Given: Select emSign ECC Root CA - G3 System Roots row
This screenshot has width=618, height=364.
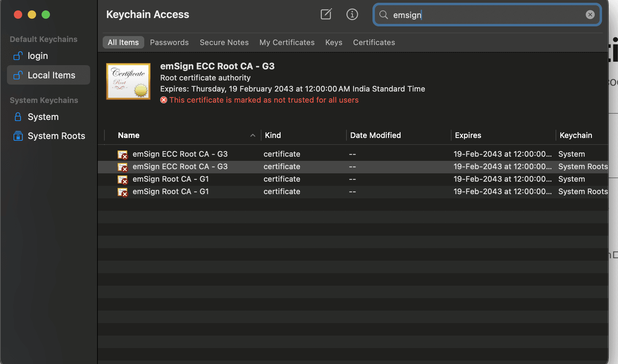Looking at the screenshot, I should coord(353,167).
